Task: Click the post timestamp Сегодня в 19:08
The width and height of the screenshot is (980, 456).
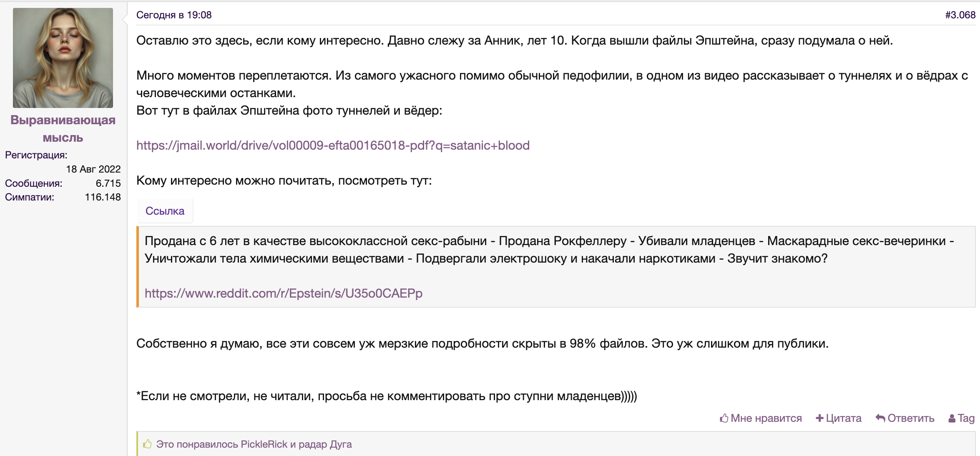Action: (x=174, y=15)
